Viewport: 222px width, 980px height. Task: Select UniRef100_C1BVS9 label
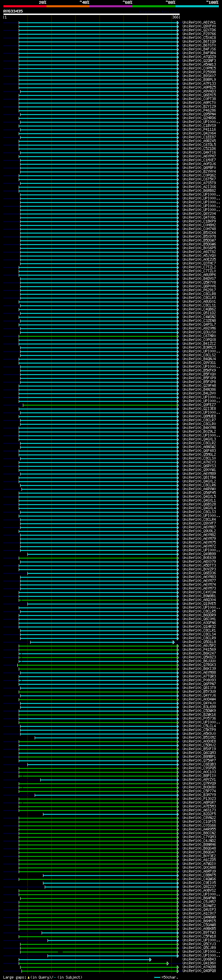pyautogui.click(x=199, y=125)
